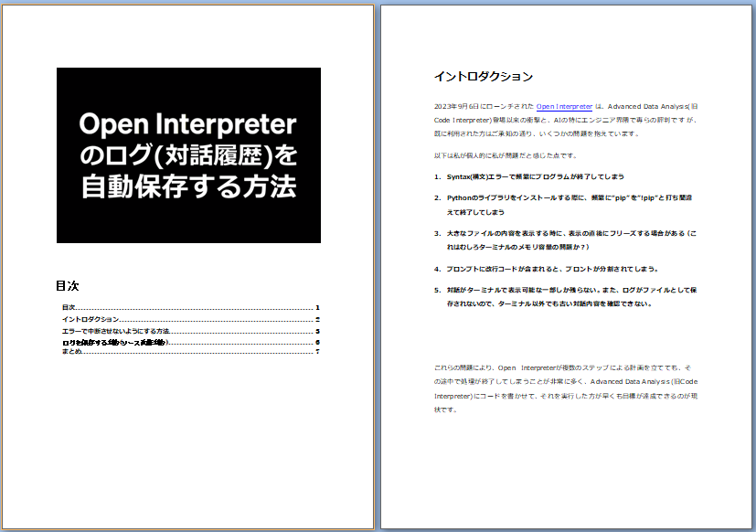Go to "まとめ" from the table of contents
The width and height of the screenshot is (756, 532).
point(191,352)
